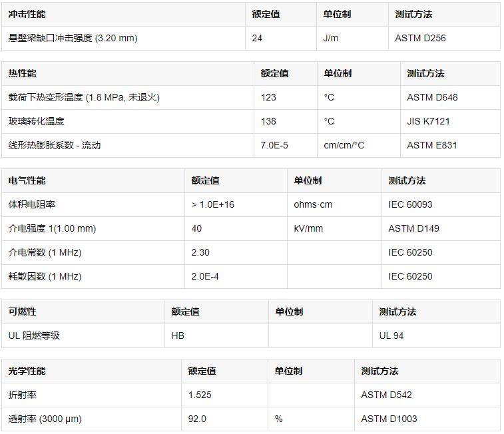This screenshot has height=434, width=504.
Task: Click the IEC 60093 test method
Action: [x=410, y=204]
